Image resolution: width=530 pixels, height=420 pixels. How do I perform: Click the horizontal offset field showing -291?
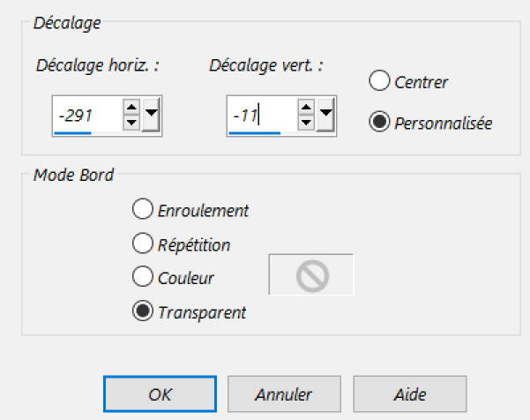point(86,116)
